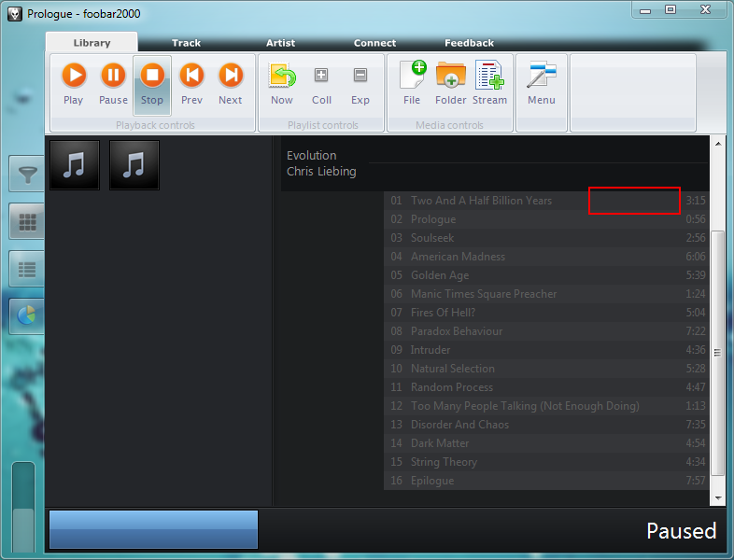Select the first album art thumbnail

point(75,165)
